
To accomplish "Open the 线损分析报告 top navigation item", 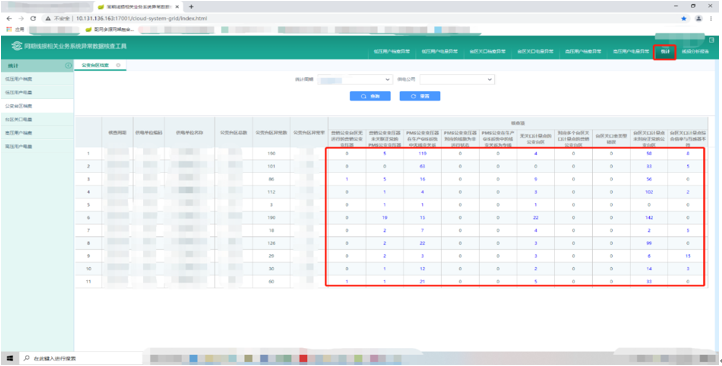I will coord(695,52).
